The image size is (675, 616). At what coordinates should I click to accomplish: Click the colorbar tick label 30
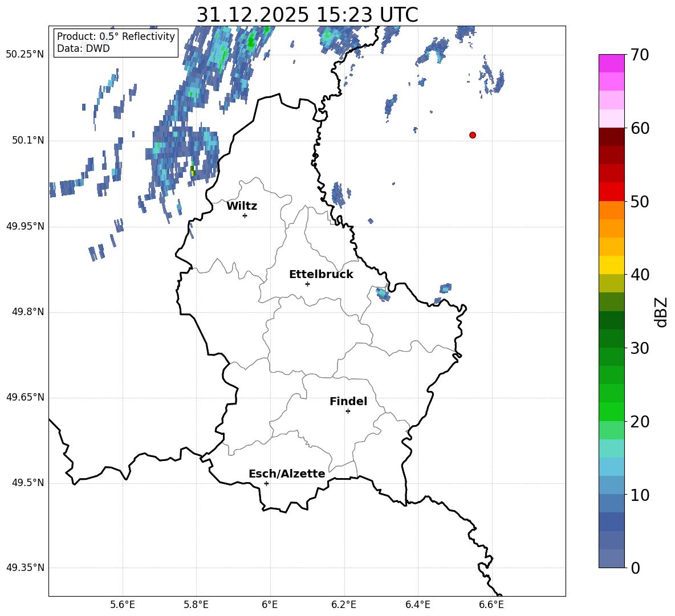[640, 348]
